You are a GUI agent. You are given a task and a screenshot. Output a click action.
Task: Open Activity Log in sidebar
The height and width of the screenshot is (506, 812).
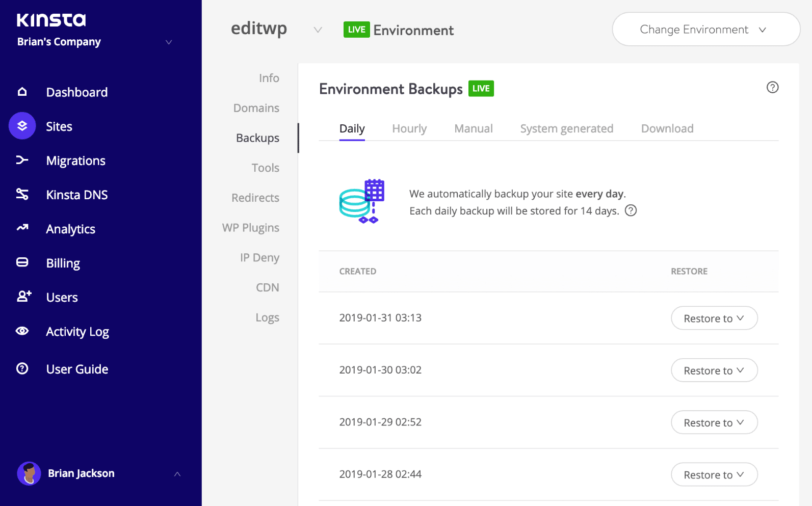(x=77, y=332)
